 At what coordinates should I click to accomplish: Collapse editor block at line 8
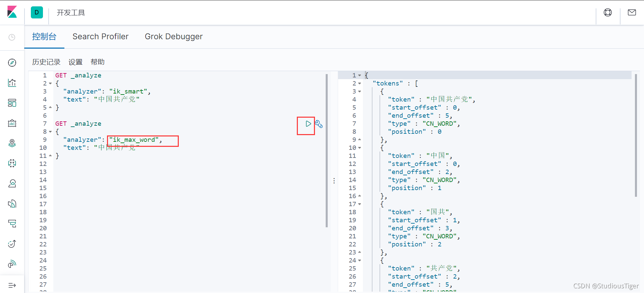coord(50,132)
